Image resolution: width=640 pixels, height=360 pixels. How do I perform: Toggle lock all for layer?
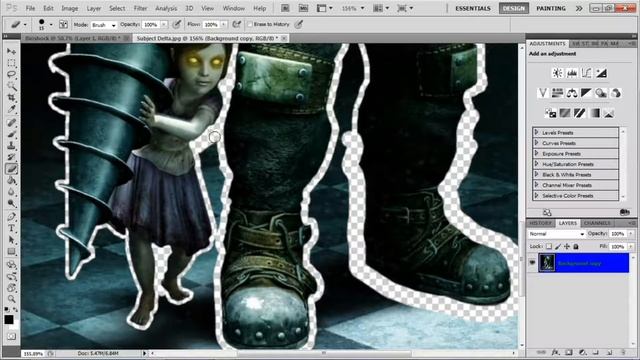pos(576,247)
